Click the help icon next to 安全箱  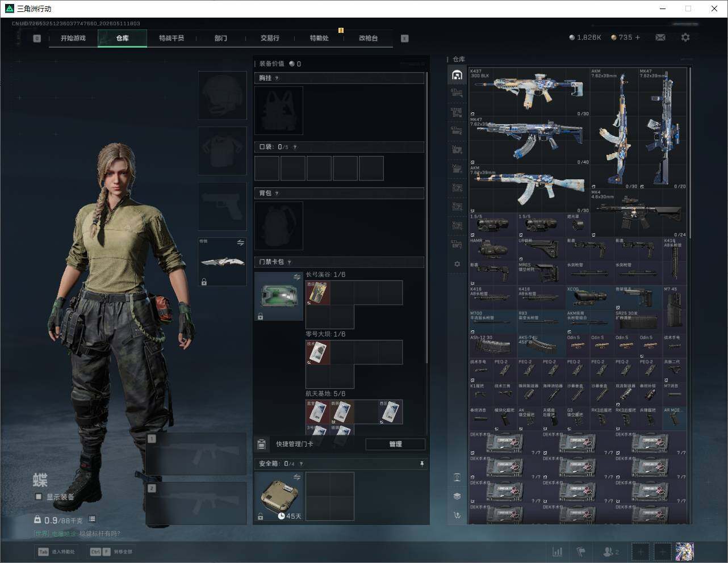[x=301, y=464]
